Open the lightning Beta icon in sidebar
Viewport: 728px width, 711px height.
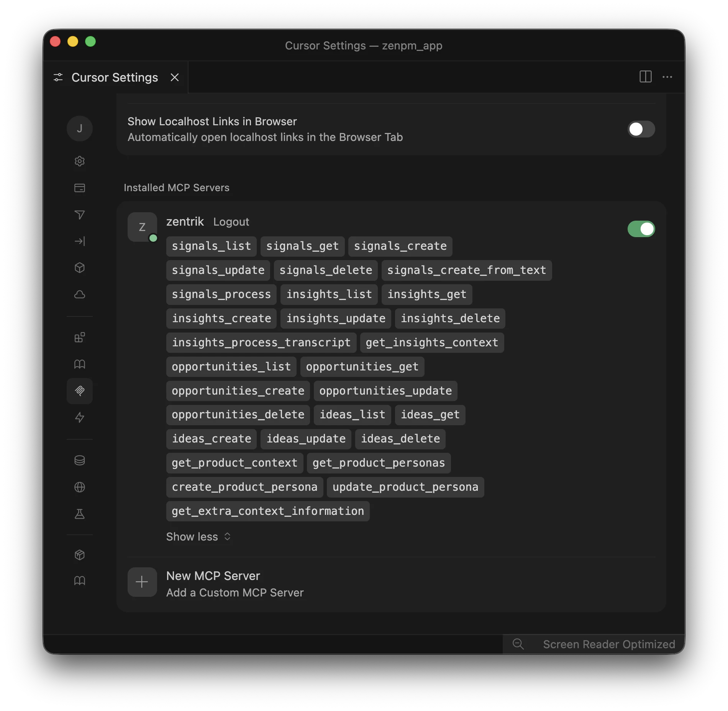(80, 418)
